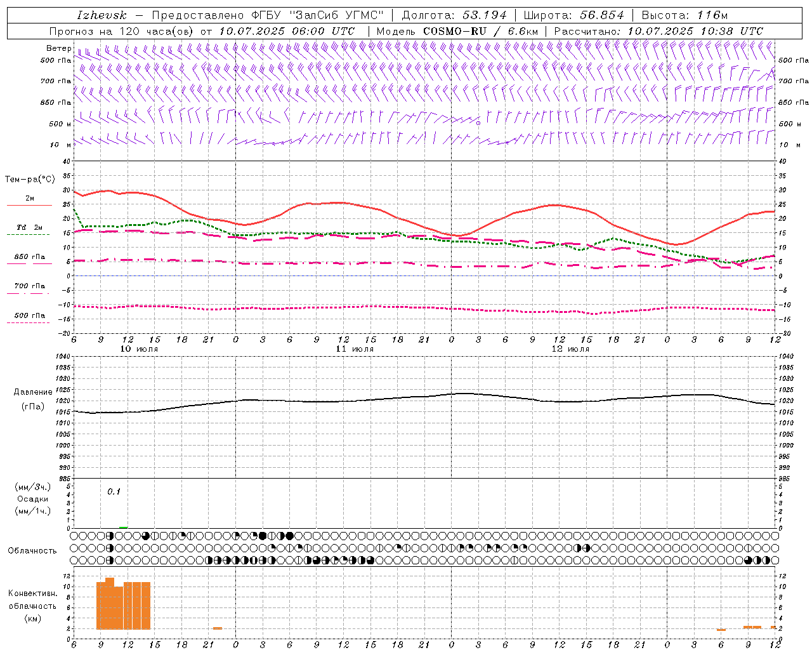The height and width of the screenshot is (650, 812).
Task: Click the computed time 10.07.2025 10:38 UTC
Action: [695, 31]
